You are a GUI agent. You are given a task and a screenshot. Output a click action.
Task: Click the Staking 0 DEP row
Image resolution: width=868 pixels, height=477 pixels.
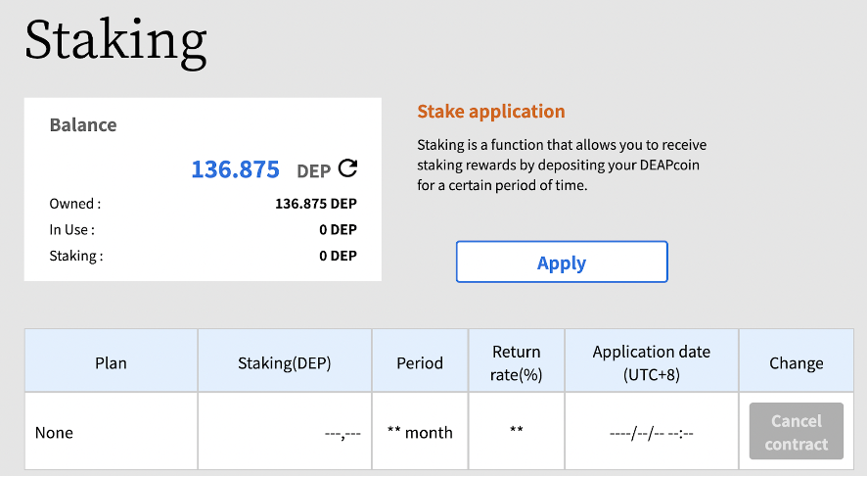(203, 256)
